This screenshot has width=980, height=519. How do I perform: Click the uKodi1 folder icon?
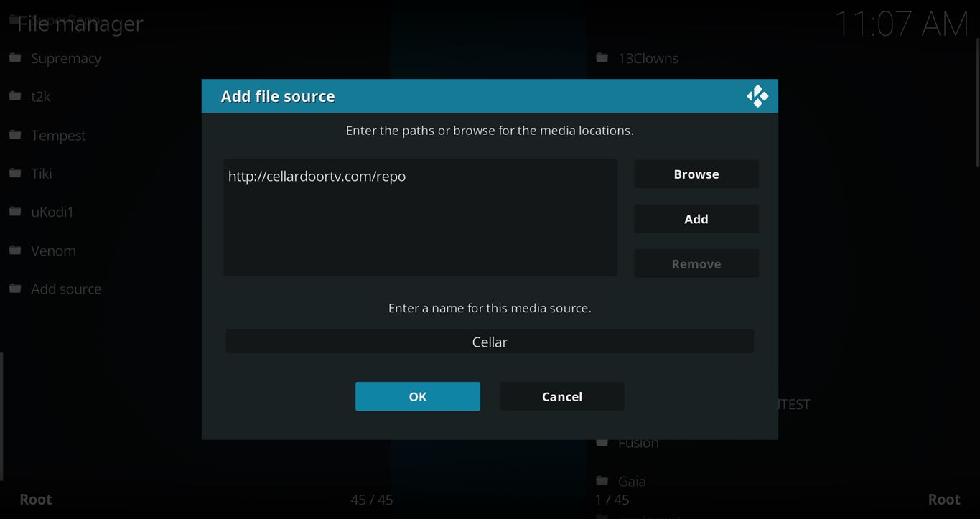pyautogui.click(x=15, y=212)
